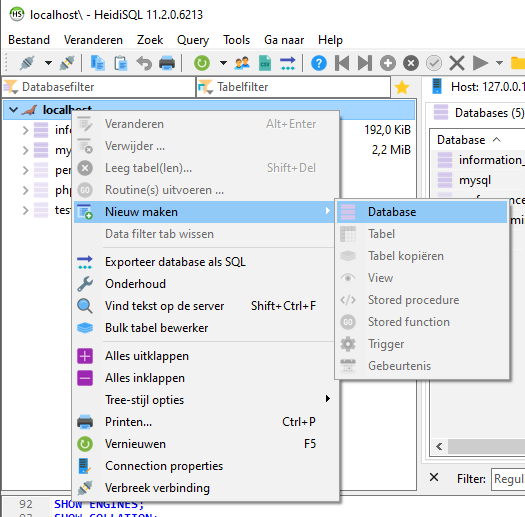Click the blue Help question mark icon
The height and width of the screenshot is (517, 525).
319,63
